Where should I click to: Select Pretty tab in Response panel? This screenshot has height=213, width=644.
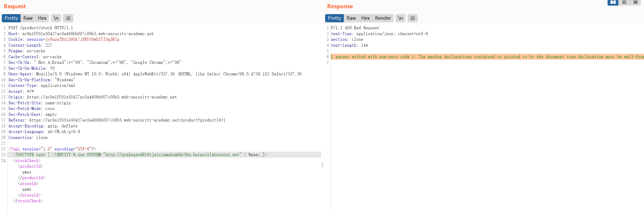[x=334, y=18]
